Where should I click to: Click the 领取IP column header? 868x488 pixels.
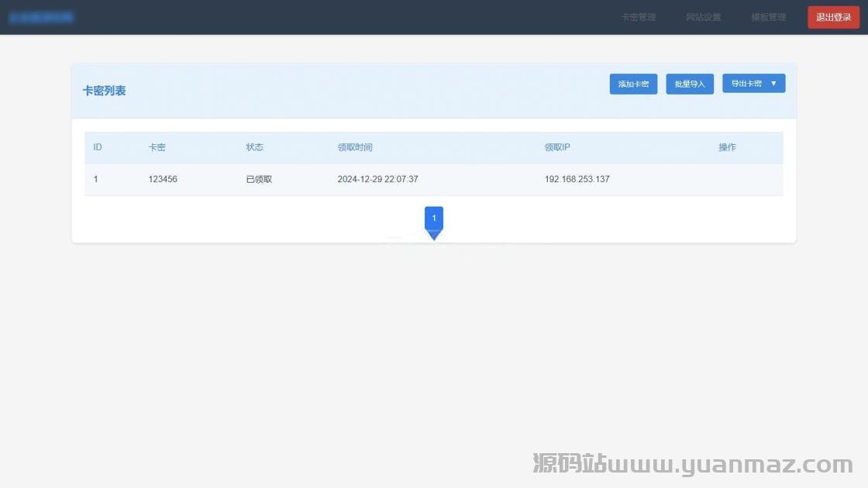point(557,147)
